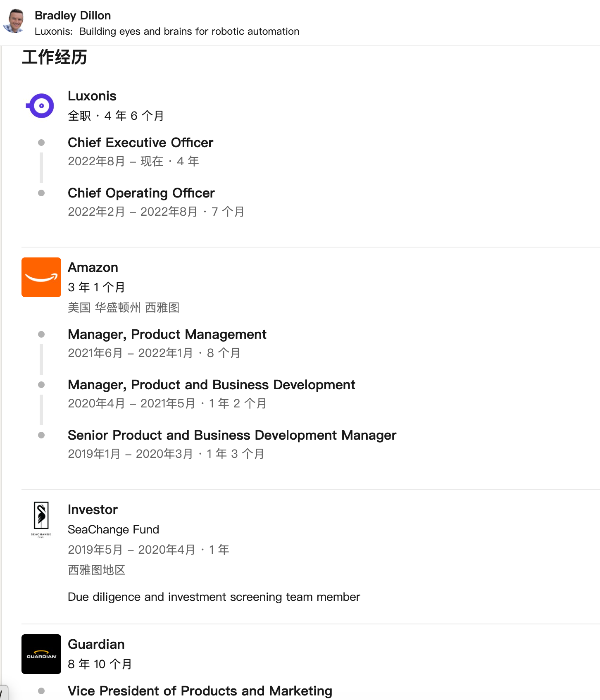Click Senior Product and Business Development Manager

pyautogui.click(x=232, y=435)
